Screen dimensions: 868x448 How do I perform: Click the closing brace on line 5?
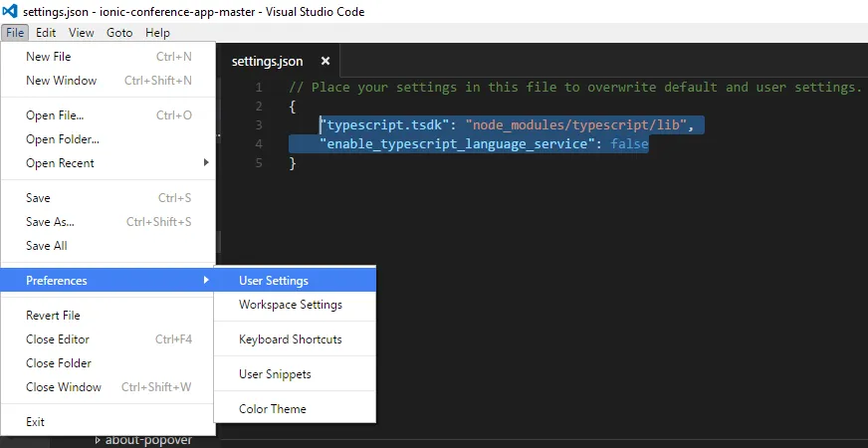coord(293,163)
